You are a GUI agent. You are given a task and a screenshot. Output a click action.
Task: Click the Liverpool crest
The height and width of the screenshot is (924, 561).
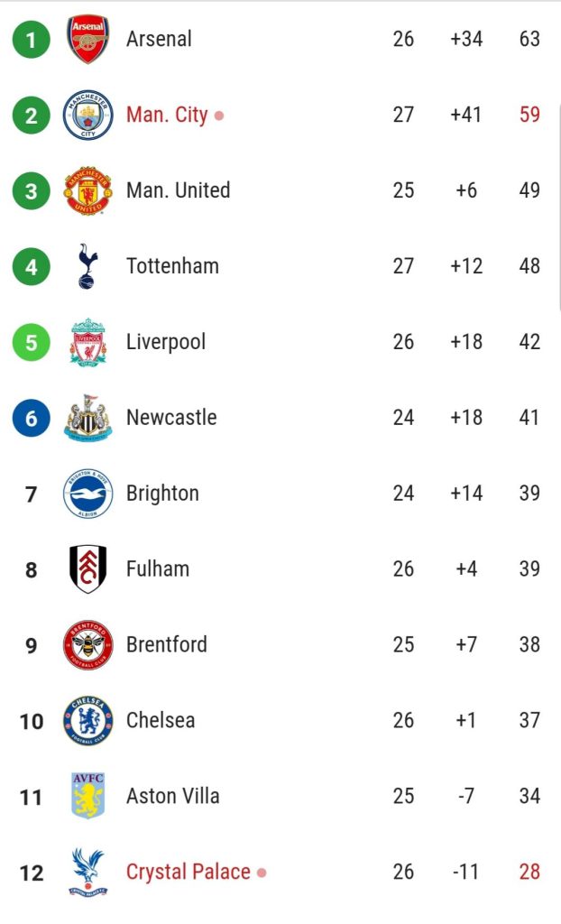pyautogui.click(x=86, y=342)
